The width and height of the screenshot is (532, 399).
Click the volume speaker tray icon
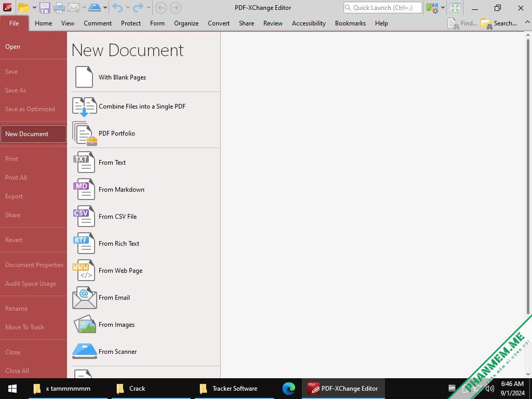(489, 389)
